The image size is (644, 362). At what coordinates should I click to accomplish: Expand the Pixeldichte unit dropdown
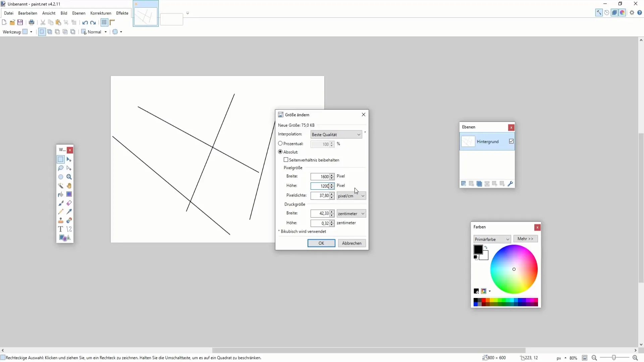tap(363, 196)
